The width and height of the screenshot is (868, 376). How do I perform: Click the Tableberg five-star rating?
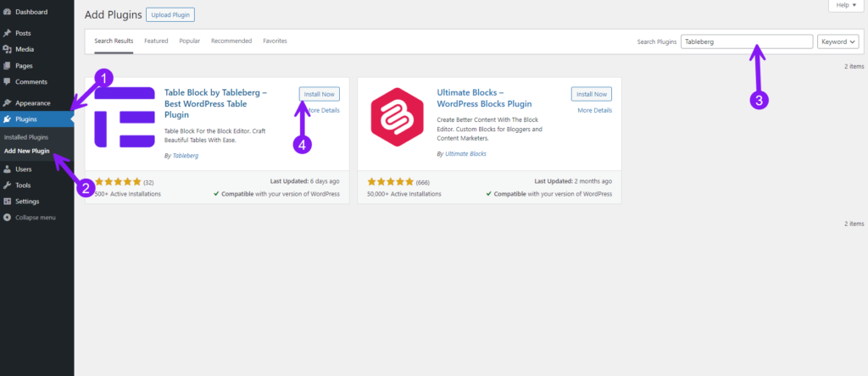tap(118, 182)
